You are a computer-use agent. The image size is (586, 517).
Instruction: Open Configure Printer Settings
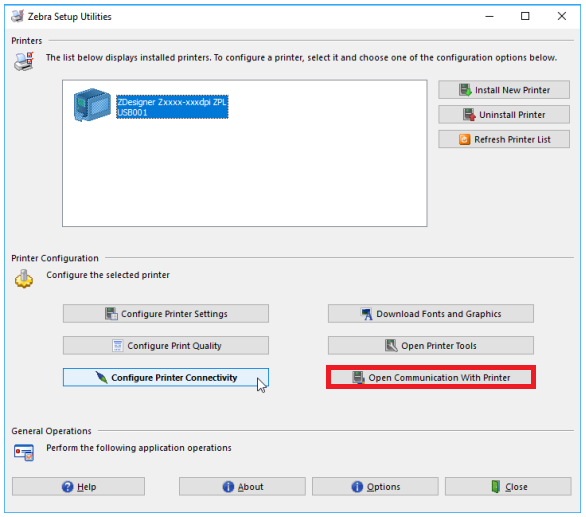(166, 314)
